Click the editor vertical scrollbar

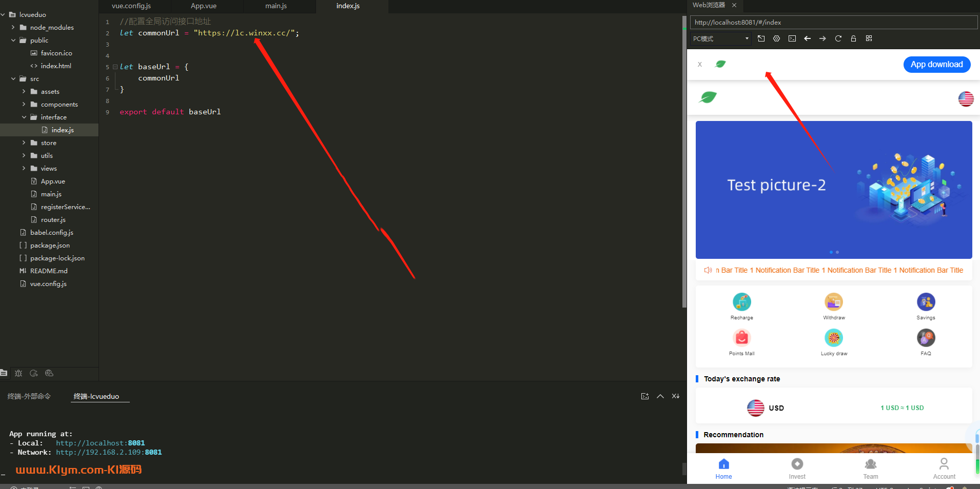[x=684, y=161]
